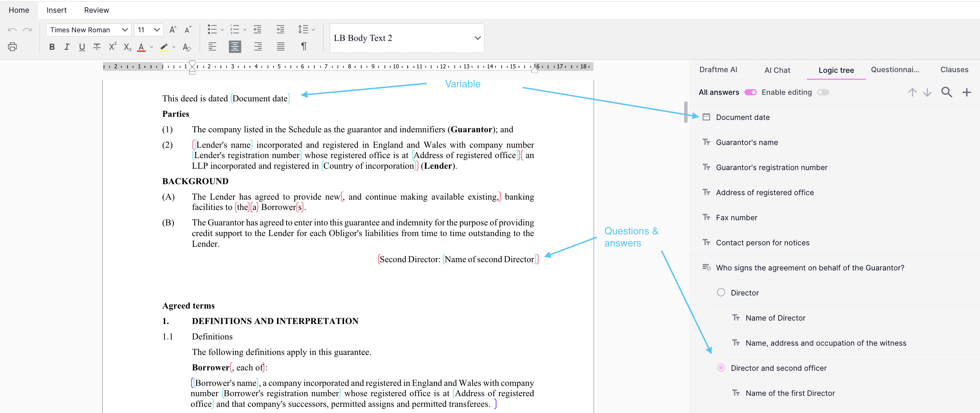Screen dimensions: 980x413
Task: Click the superscript button
Action: tap(112, 47)
